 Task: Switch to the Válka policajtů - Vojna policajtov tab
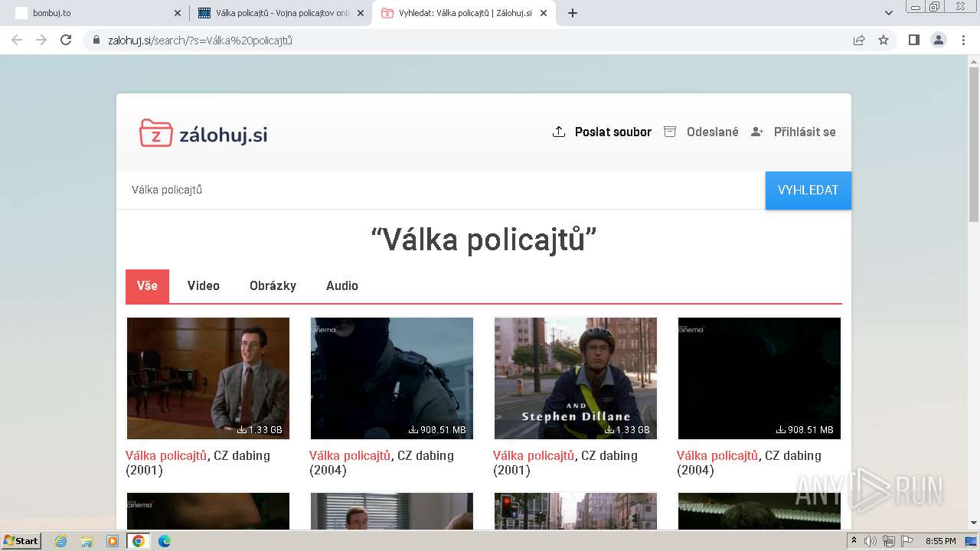coord(280,13)
